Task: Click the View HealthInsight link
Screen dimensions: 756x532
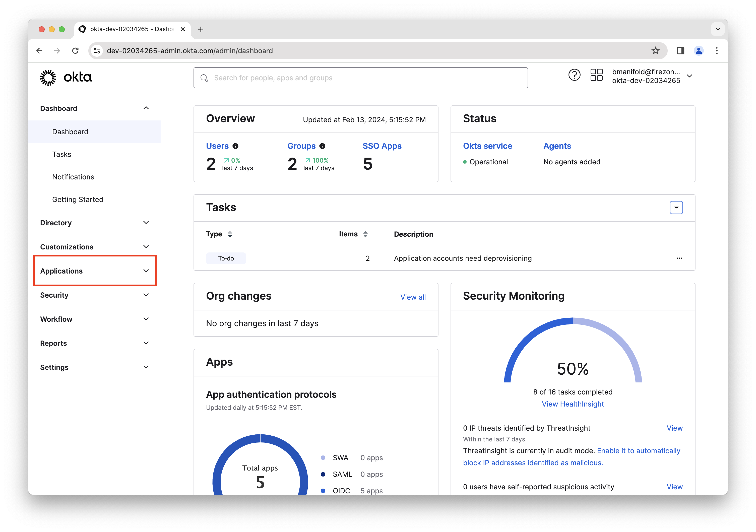Action: click(x=573, y=404)
